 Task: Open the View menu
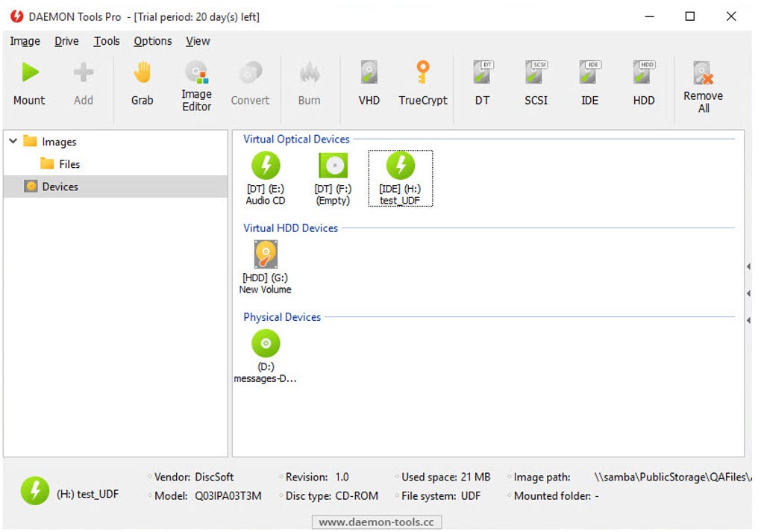(198, 41)
